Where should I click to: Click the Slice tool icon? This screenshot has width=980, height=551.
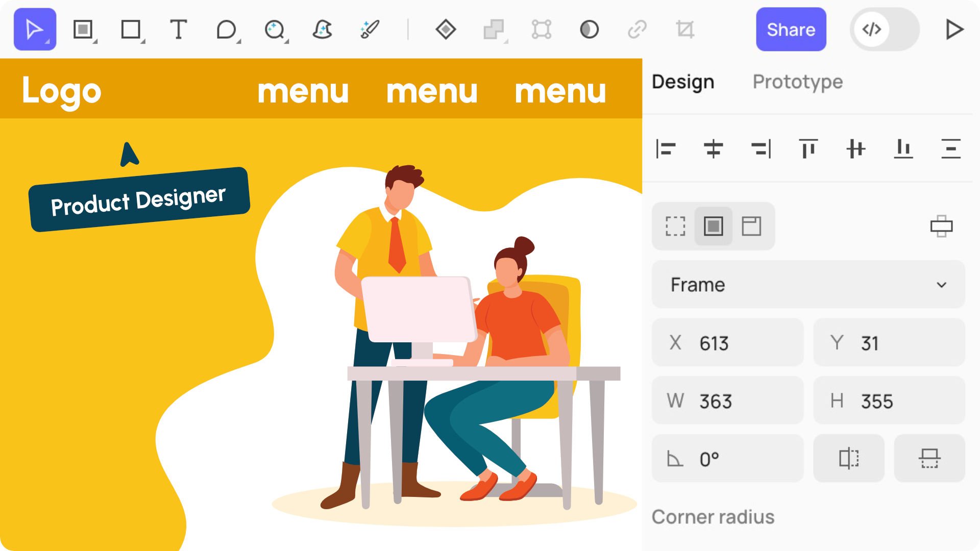point(684,30)
